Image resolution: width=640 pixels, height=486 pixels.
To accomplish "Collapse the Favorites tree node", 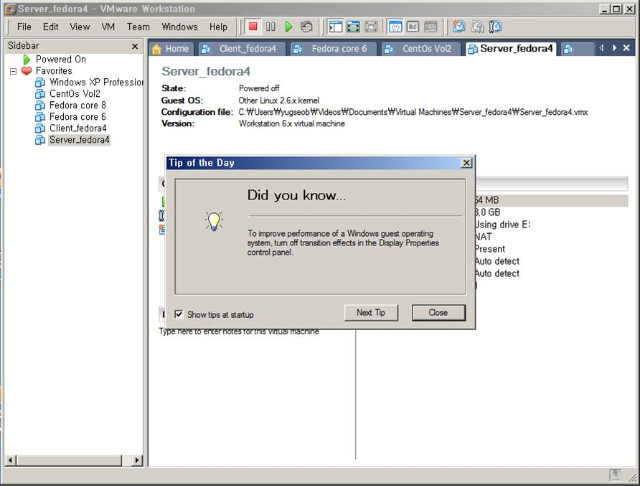I will [x=13, y=71].
